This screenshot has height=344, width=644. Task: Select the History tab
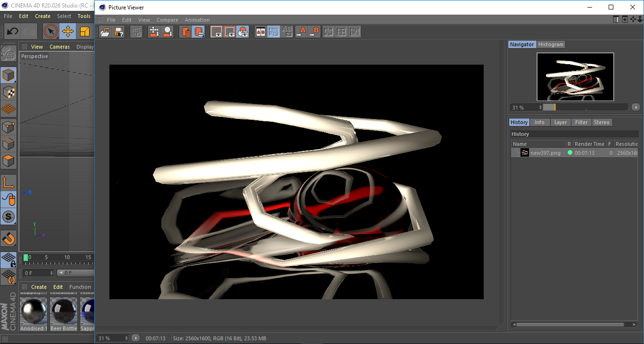tap(519, 122)
